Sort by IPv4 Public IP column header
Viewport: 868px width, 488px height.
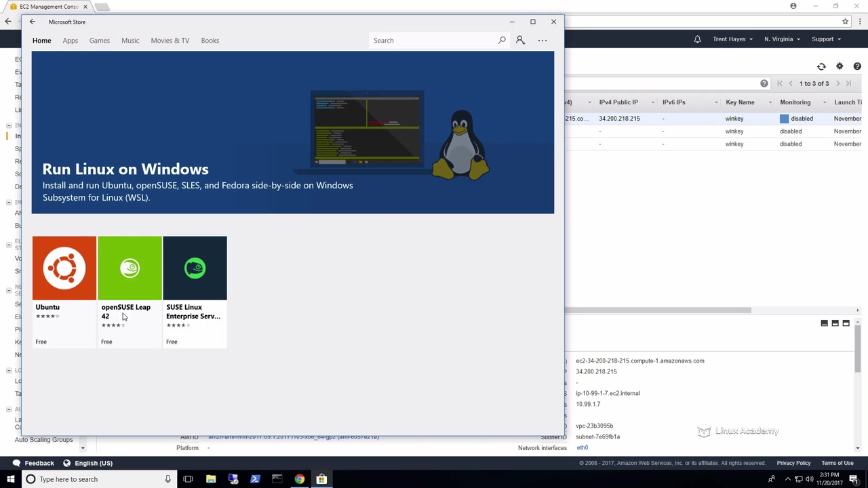point(618,102)
